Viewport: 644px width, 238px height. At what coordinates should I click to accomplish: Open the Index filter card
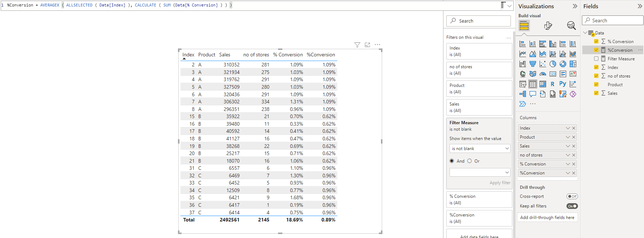tap(479, 51)
